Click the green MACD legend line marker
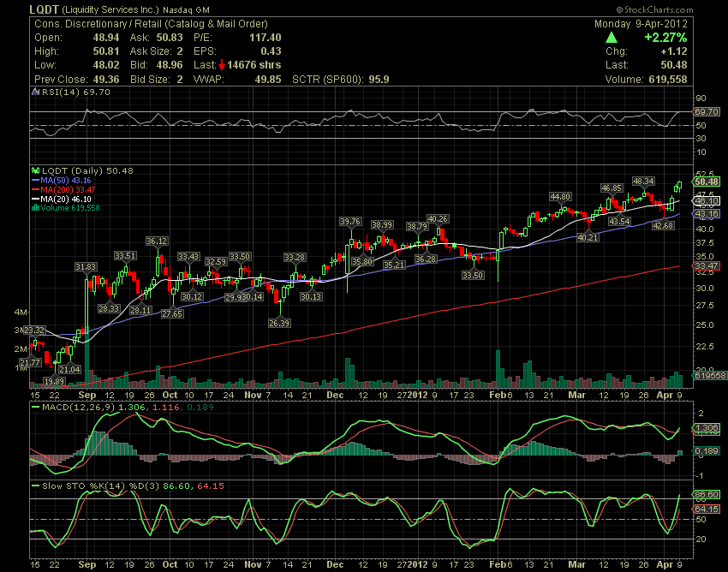Image resolution: width=728 pixels, height=572 pixels. pos(36,408)
